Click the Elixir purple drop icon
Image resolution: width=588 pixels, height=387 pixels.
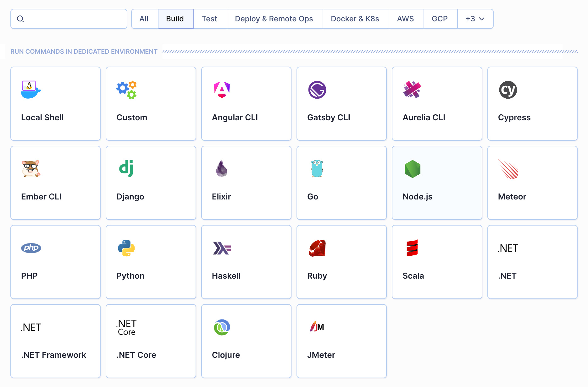pyautogui.click(x=222, y=169)
